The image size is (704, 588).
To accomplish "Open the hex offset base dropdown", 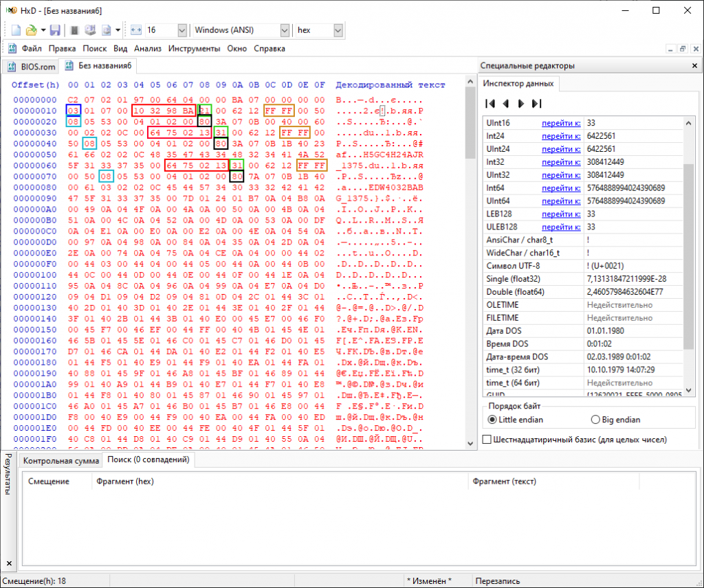I will coord(338,30).
